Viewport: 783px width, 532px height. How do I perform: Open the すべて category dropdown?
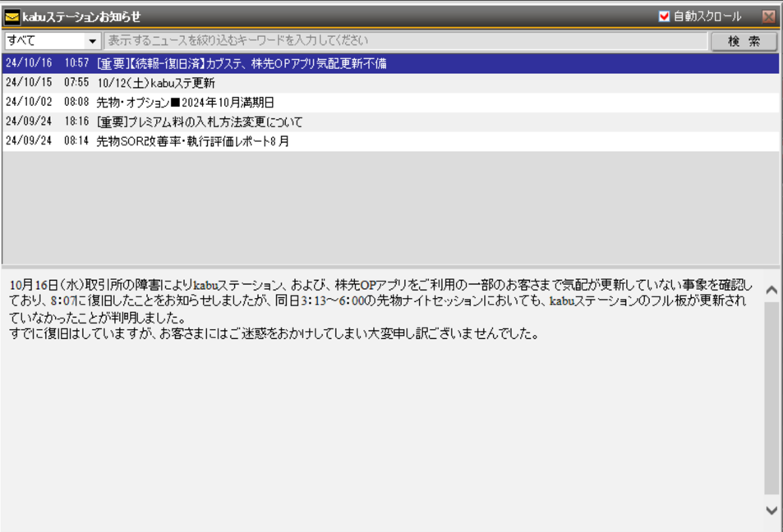[53, 41]
